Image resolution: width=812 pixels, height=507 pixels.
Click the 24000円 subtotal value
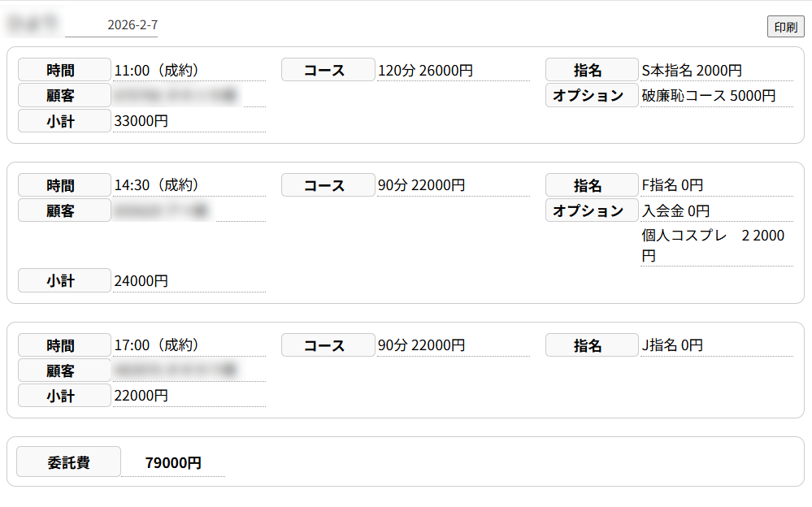(x=141, y=281)
